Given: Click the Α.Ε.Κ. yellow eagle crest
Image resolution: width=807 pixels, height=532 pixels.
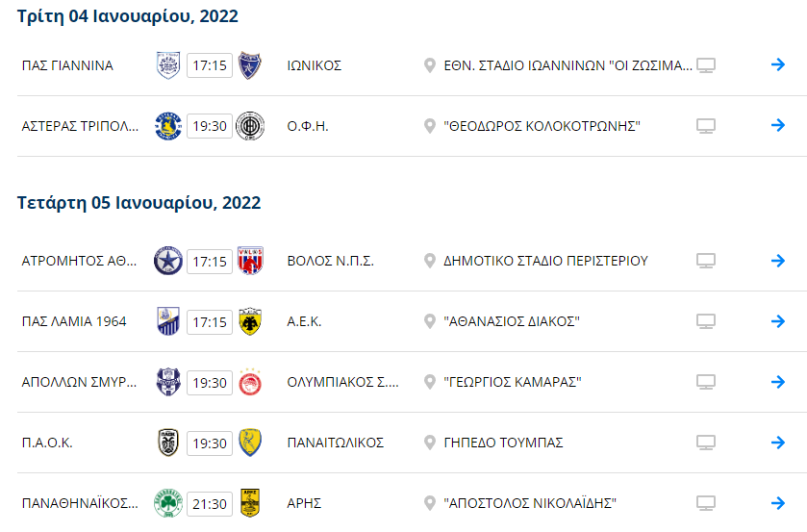Looking at the screenshot, I should 250,321.
